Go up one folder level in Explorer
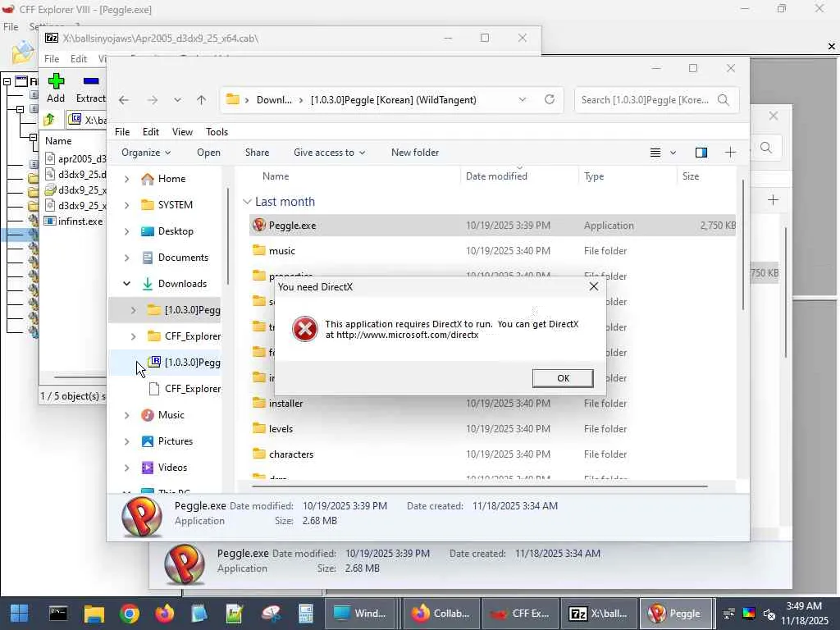840x630 pixels. click(x=202, y=100)
